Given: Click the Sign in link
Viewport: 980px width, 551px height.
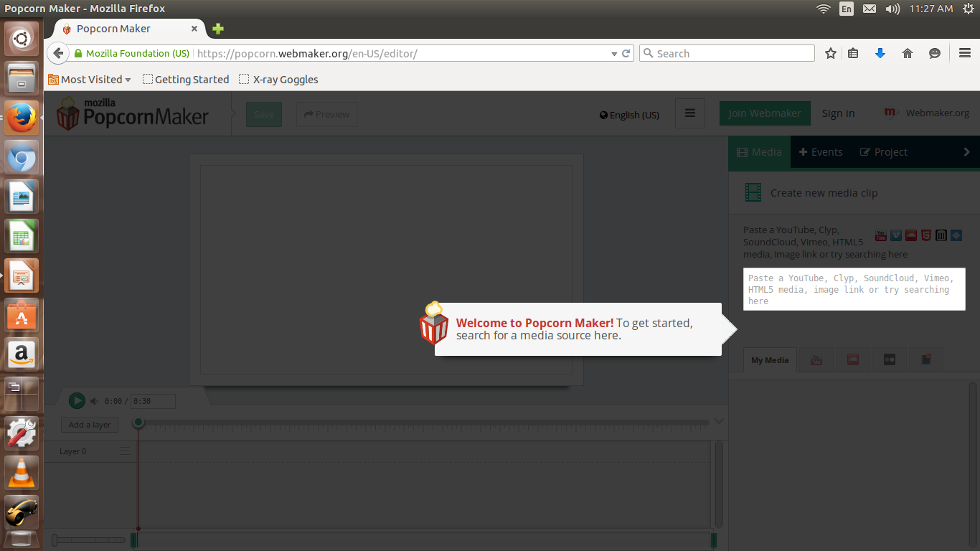Looking at the screenshot, I should [x=838, y=113].
